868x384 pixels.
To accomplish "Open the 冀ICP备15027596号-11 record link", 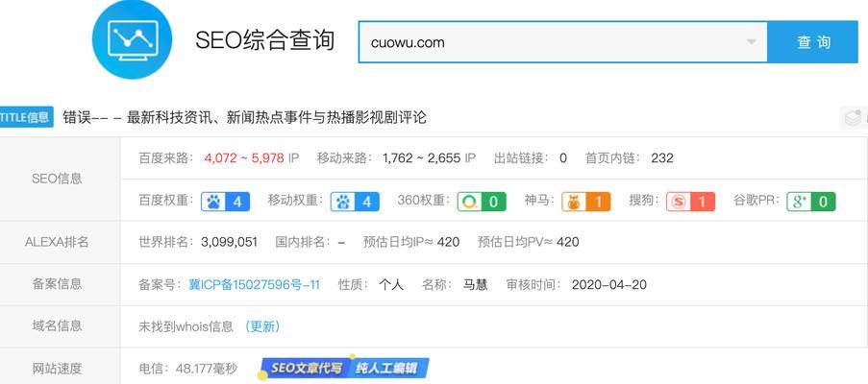I will 254,284.
